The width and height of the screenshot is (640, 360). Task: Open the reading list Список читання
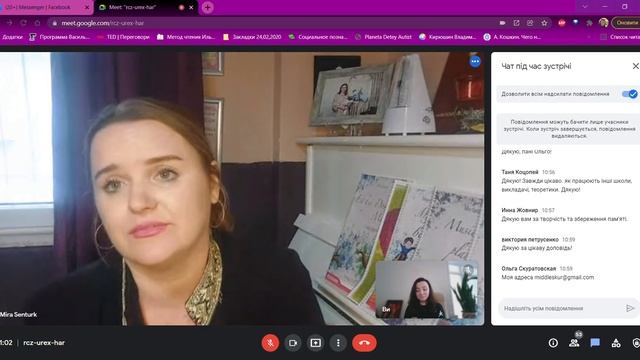(620, 37)
